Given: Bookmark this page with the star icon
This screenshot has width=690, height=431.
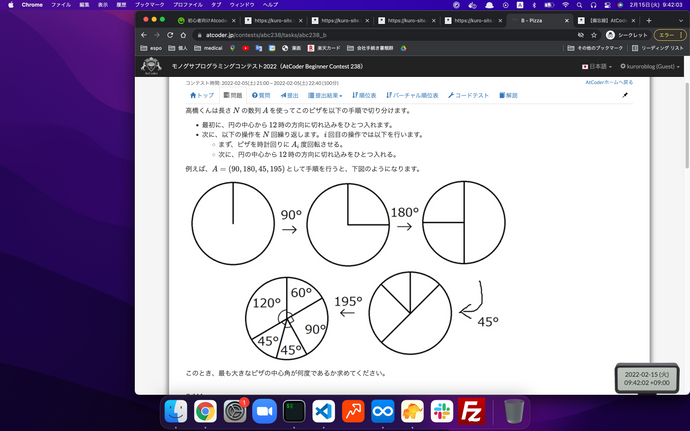Looking at the screenshot, I should pyautogui.click(x=594, y=35).
